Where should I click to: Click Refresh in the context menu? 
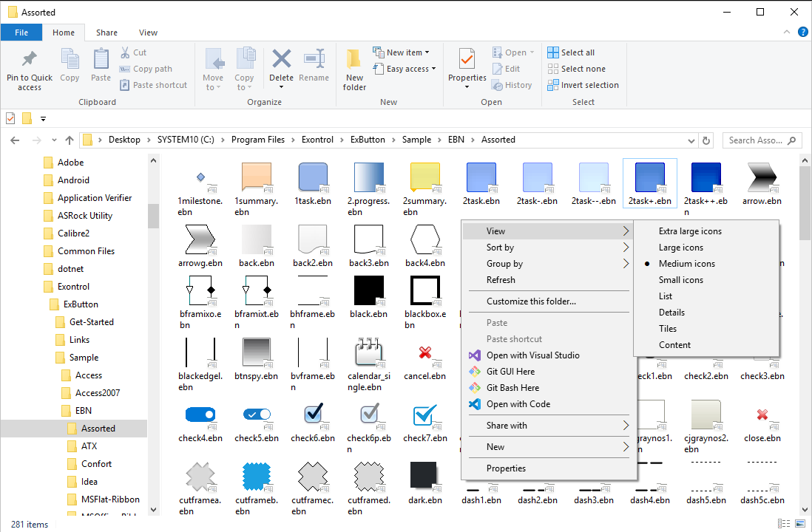(x=501, y=280)
